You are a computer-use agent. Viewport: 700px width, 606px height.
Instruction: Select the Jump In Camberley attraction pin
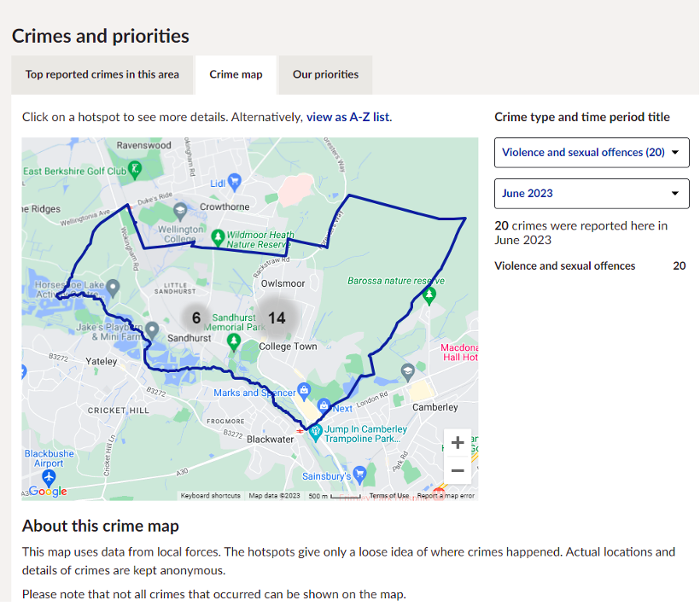click(x=316, y=433)
